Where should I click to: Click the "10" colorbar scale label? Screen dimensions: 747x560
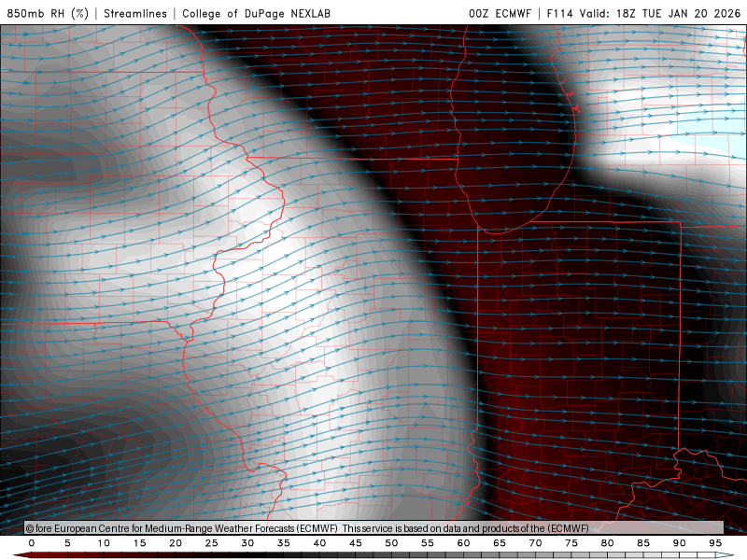point(104,543)
